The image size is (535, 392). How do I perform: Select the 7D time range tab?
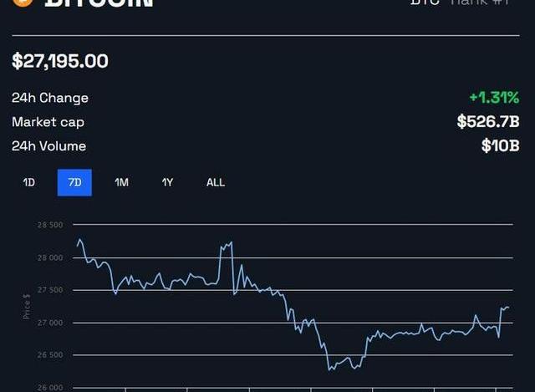click(x=74, y=182)
